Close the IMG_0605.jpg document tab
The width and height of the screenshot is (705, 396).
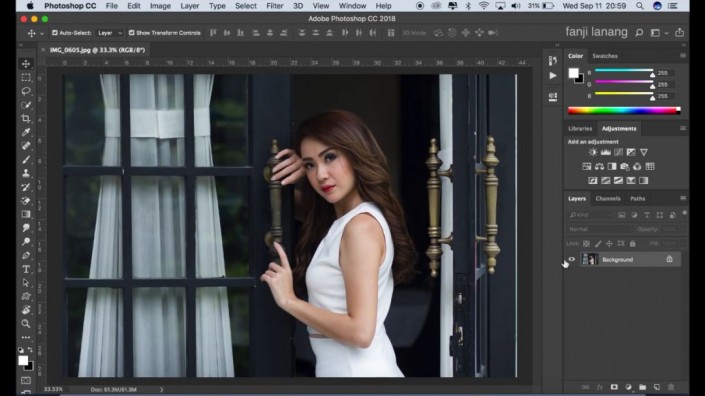(43, 50)
